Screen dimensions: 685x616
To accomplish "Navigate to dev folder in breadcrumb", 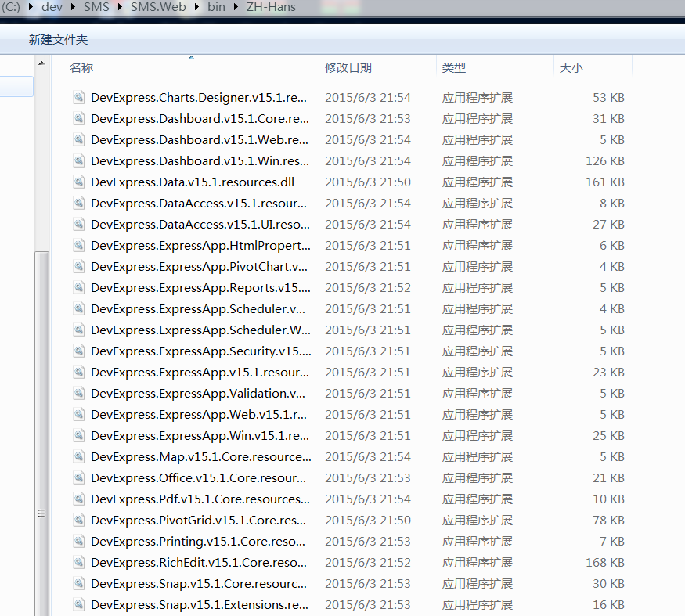I will pos(52,7).
